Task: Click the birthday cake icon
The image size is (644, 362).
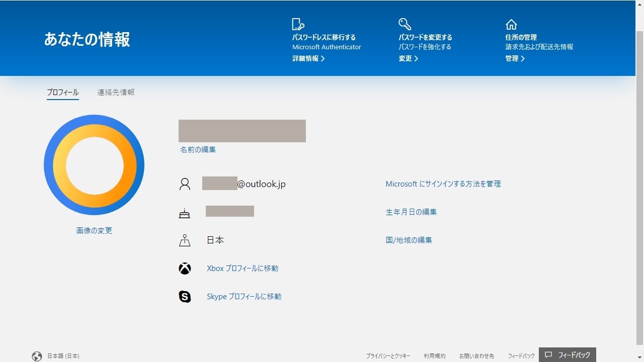Action: 185,213
